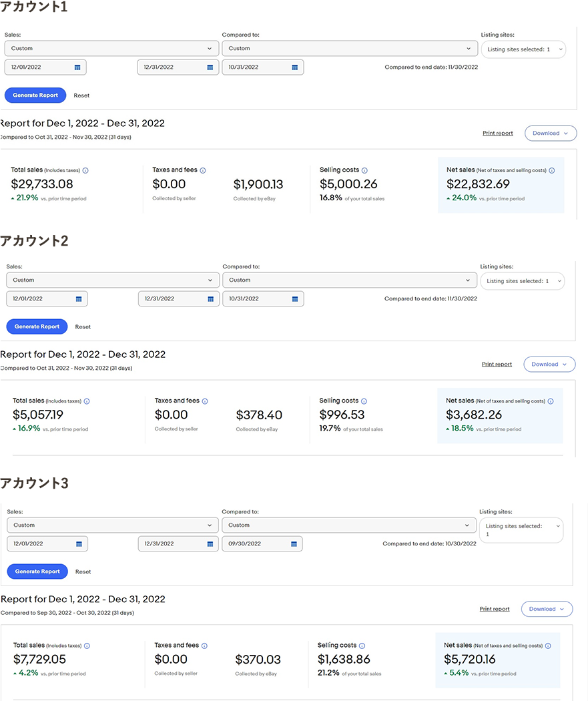Click Account 3 Generate Report button
The height and width of the screenshot is (701, 588).
pyautogui.click(x=37, y=571)
